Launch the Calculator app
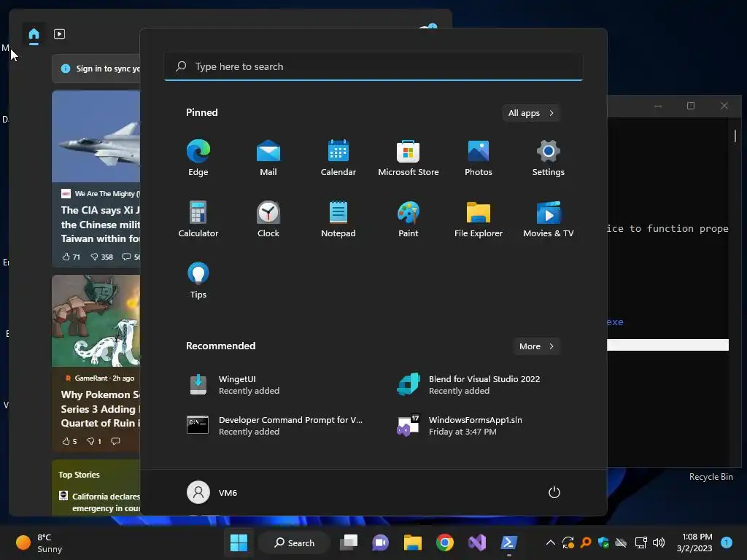 point(198,219)
